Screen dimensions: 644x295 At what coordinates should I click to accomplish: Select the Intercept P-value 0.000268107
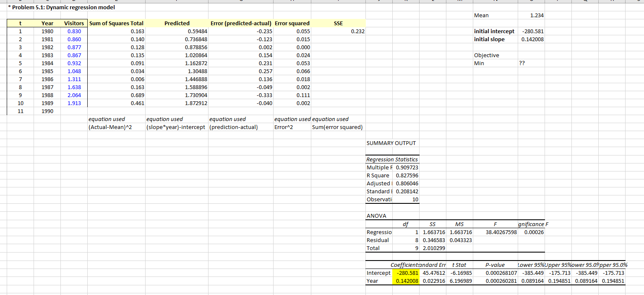tap(502, 273)
